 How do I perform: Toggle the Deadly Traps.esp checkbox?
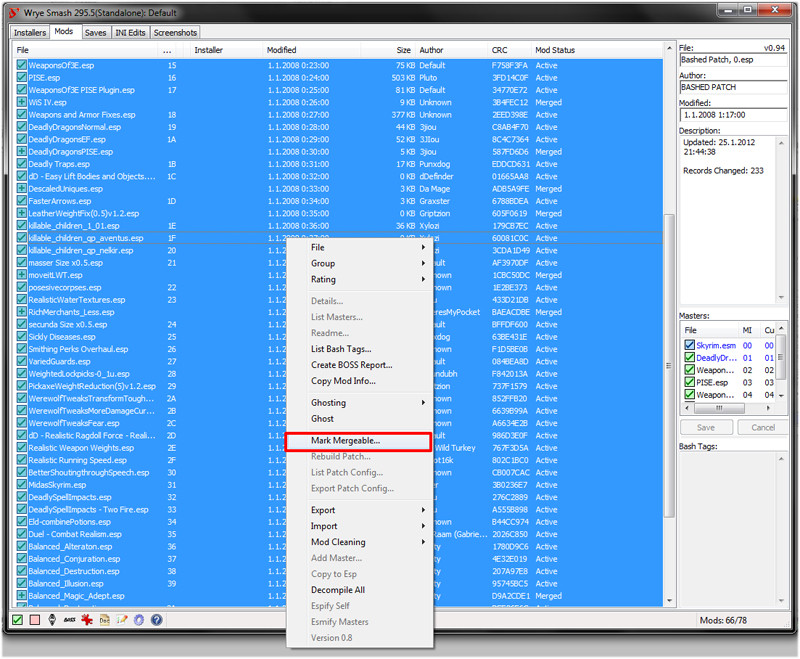point(21,164)
